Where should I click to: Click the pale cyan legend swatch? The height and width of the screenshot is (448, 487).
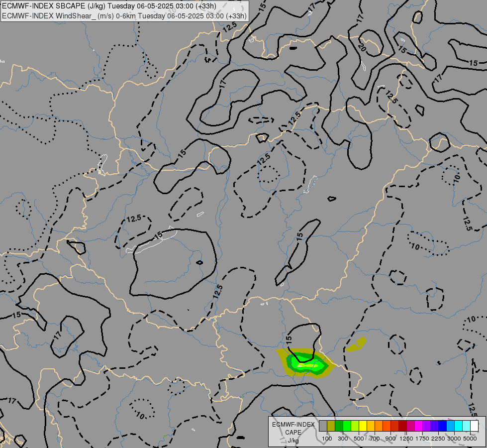pos(466,426)
